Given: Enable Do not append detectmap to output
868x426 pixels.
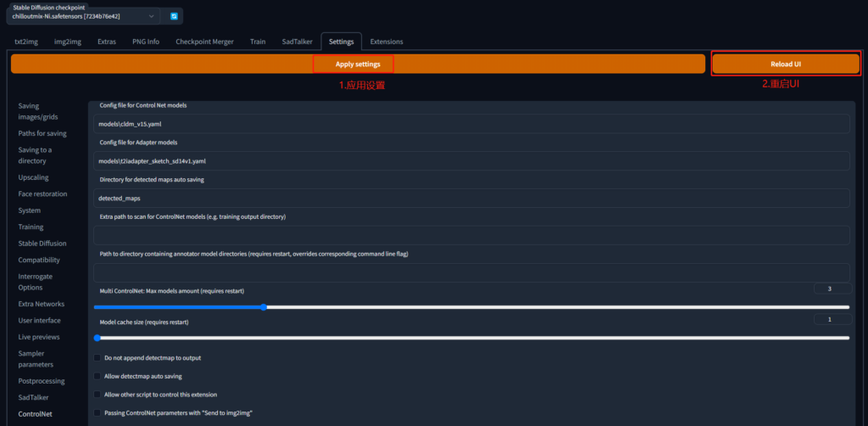Looking at the screenshot, I should pos(97,358).
